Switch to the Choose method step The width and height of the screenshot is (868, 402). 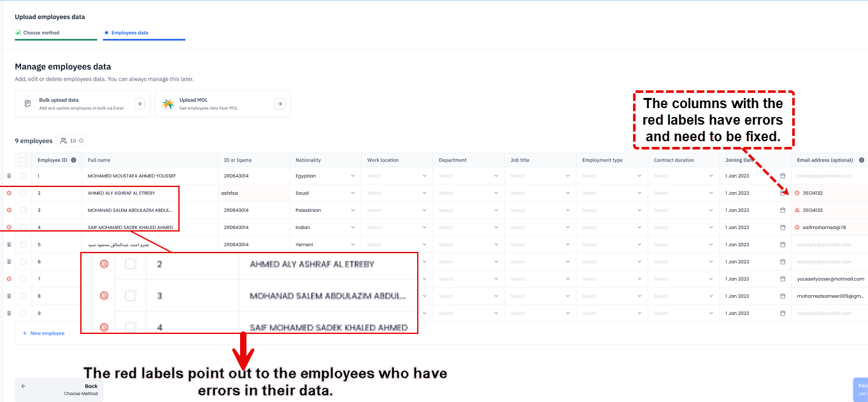click(x=39, y=32)
